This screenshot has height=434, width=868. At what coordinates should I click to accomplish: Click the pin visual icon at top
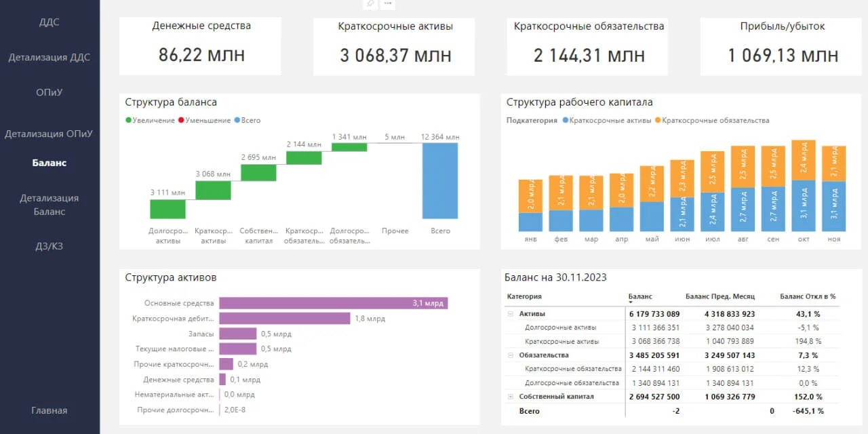[x=370, y=3]
